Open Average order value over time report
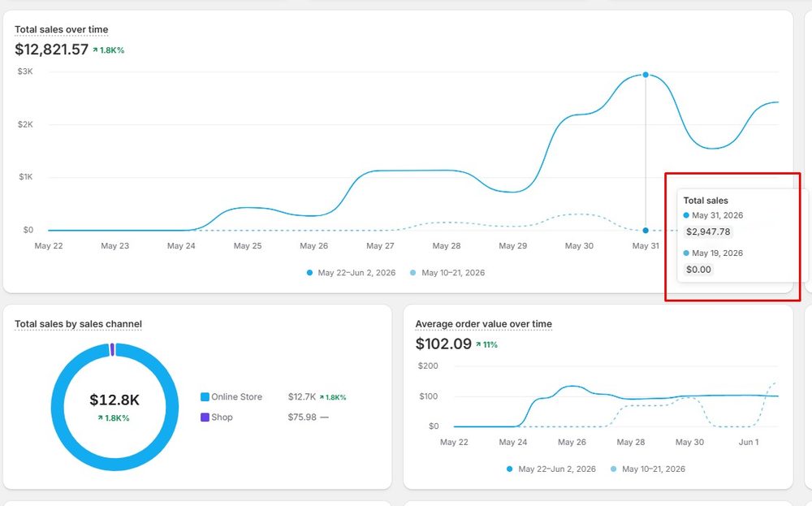The width and height of the screenshot is (812, 506). tap(484, 324)
